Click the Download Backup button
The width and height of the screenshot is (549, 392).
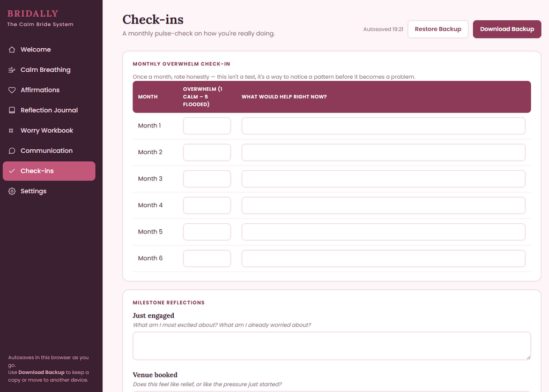[x=507, y=29]
